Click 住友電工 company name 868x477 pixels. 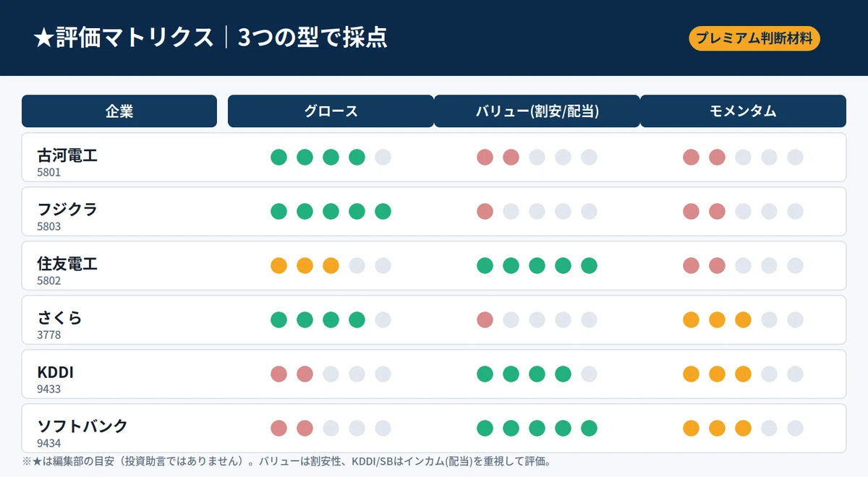(67, 265)
